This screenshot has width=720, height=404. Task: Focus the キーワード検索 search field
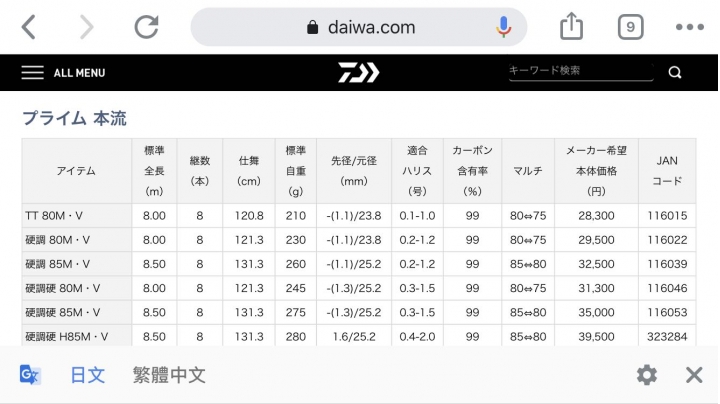[x=580, y=71]
